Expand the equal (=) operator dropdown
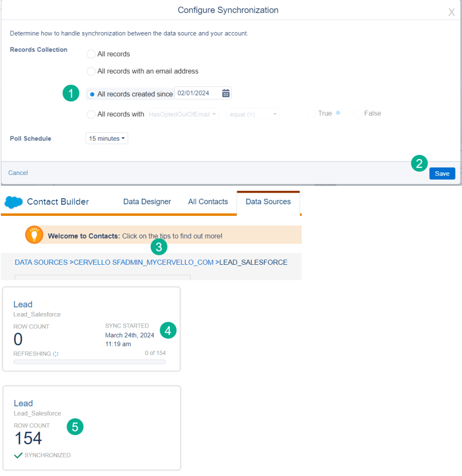Screen dimensions: 462x476 coord(253,114)
